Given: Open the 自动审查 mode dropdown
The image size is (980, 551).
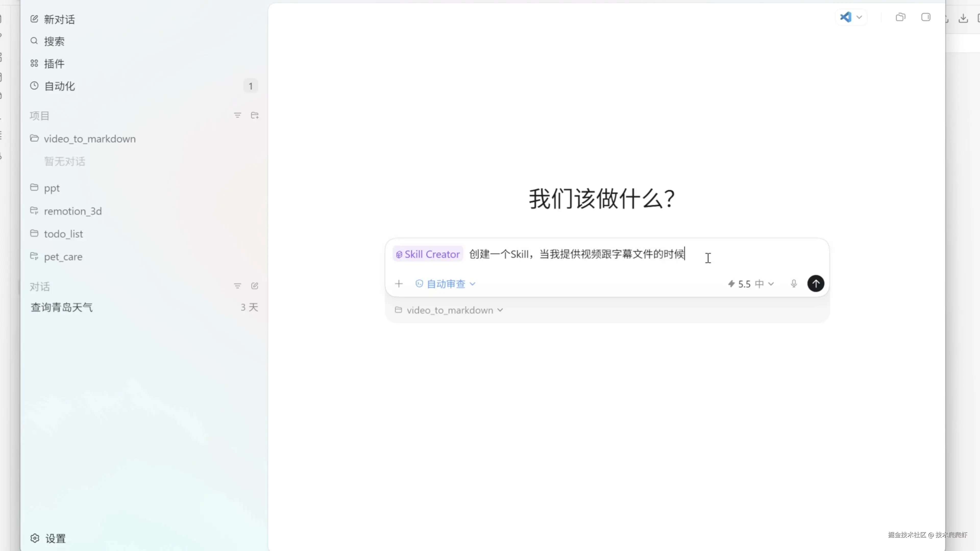Looking at the screenshot, I should 446,284.
